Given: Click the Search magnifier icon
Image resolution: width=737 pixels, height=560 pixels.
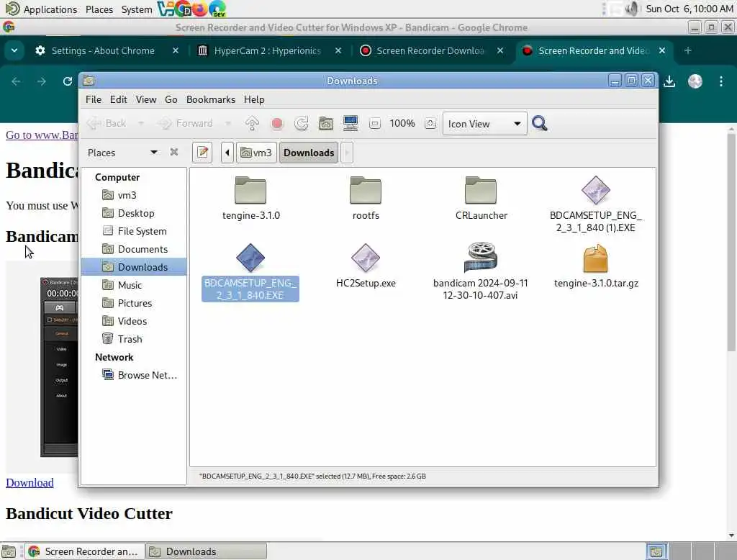Looking at the screenshot, I should pos(540,123).
